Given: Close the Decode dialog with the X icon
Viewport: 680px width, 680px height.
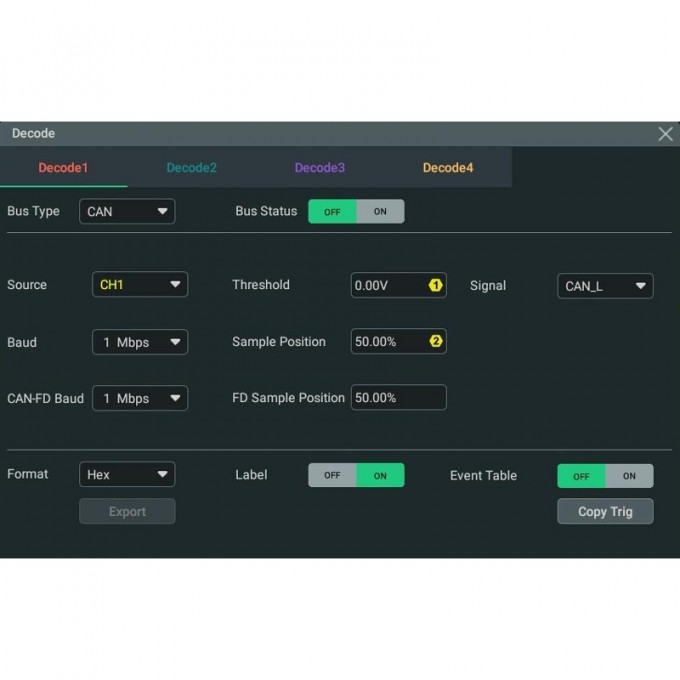Looking at the screenshot, I should pyautogui.click(x=665, y=134).
